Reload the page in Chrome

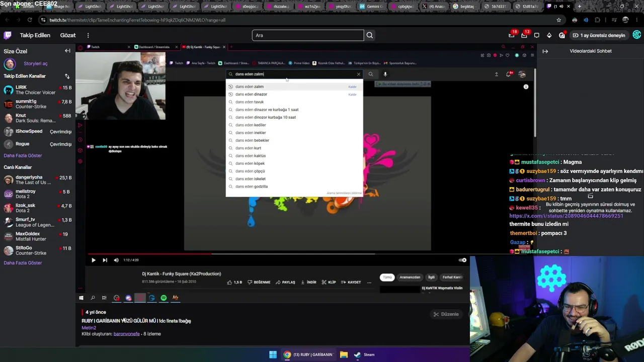30,20
